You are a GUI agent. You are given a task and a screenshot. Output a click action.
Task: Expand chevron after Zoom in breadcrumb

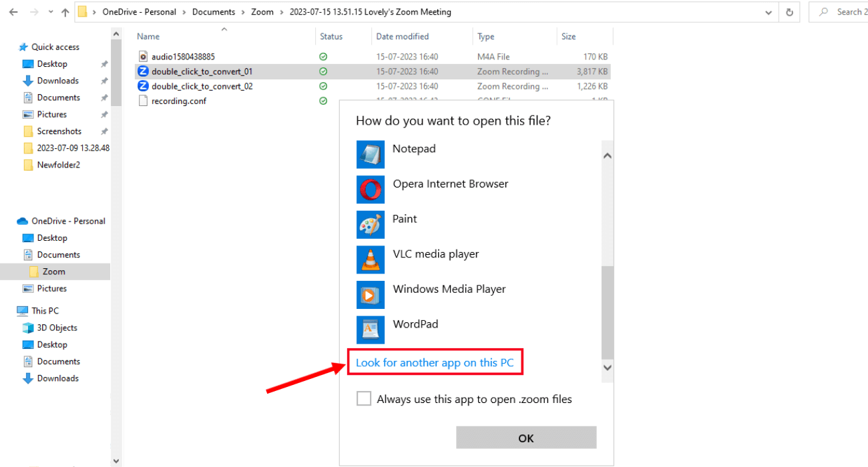[x=282, y=12]
